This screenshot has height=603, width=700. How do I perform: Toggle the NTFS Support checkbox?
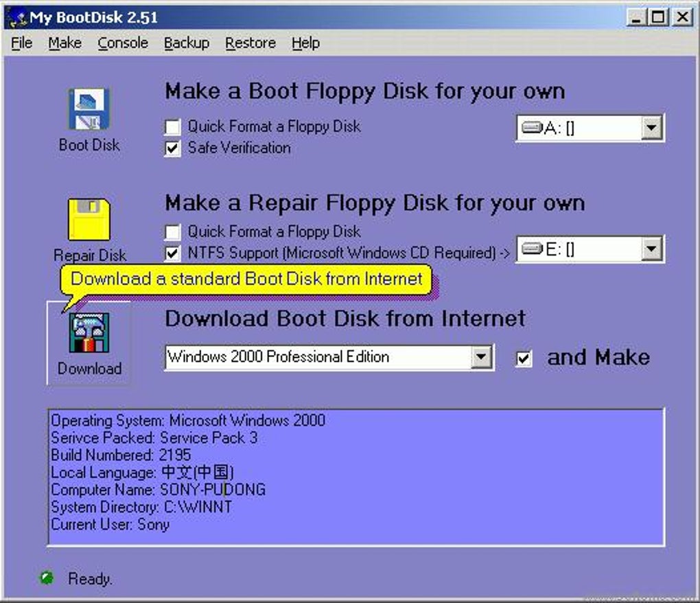click(173, 253)
